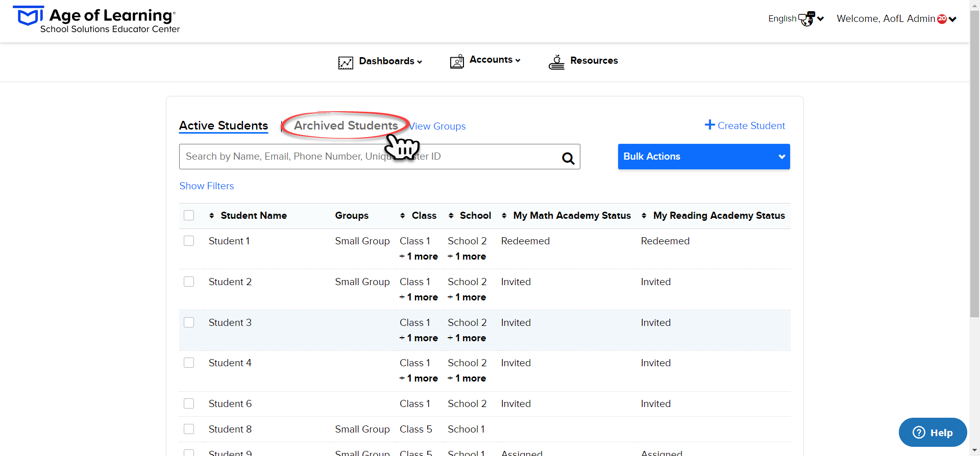Click School 1 in Student 8 row
The image size is (980, 456).
[x=467, y=429]
